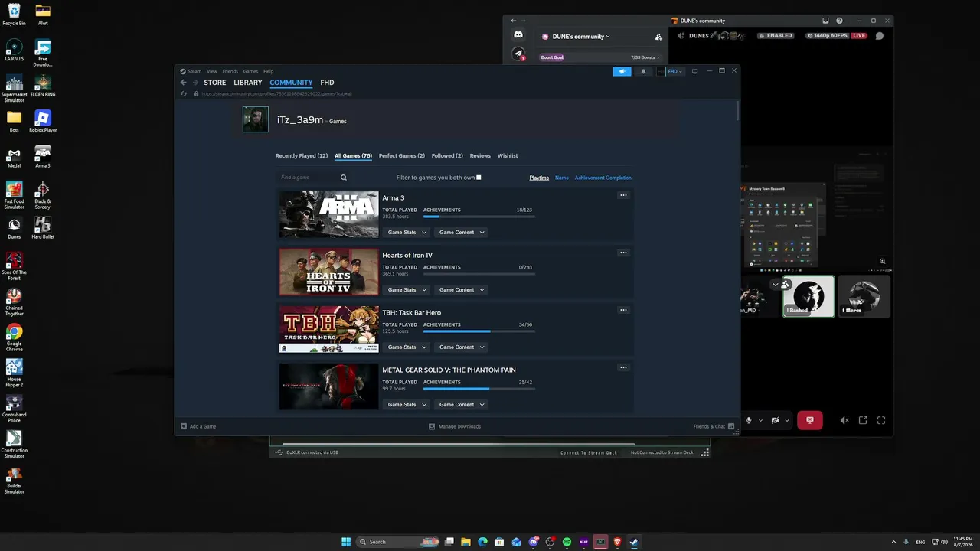Sort games by Name
The height and width of the screenshot is (551, 980).
(x=562, y=178)
